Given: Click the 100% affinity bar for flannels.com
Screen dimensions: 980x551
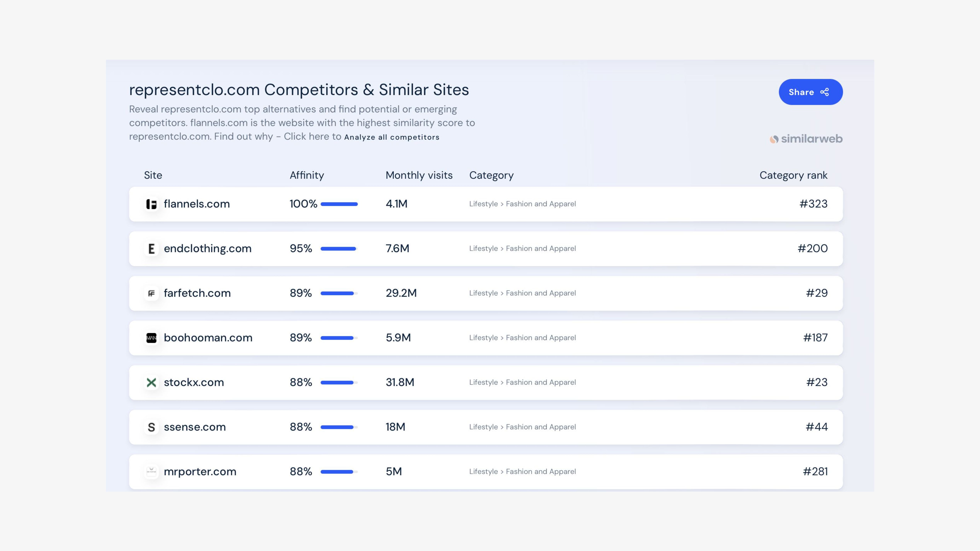Looking at the screenshot, I should (339, 204).
